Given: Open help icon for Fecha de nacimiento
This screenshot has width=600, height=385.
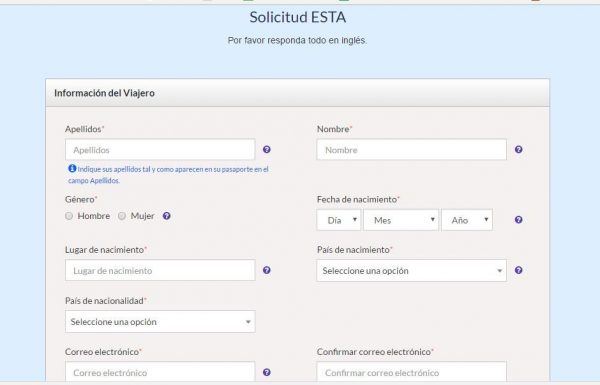Looking at the screenshot, I should click(x=518, y=220).
